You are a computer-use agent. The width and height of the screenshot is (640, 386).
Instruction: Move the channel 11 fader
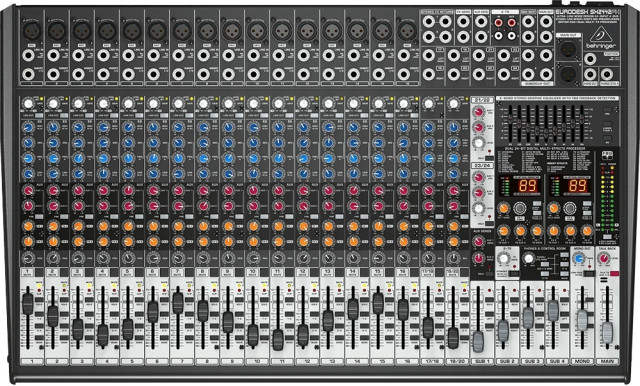(278, 339)
